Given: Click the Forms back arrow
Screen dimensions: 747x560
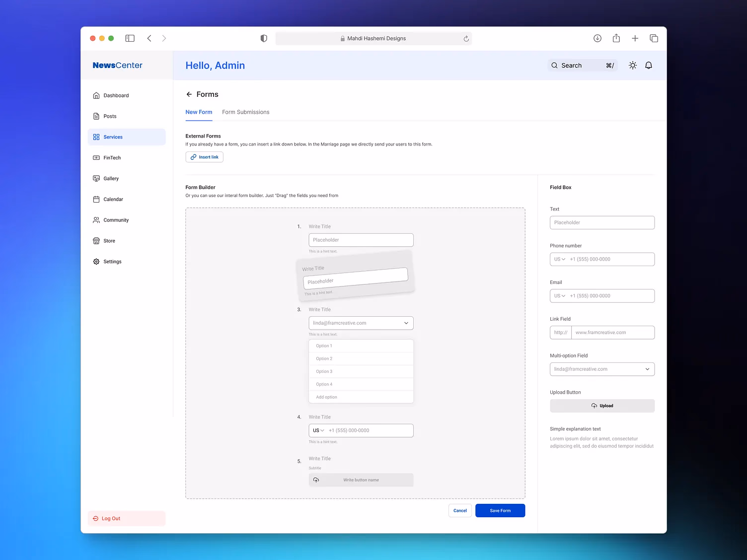Looking at the screenshot, I should click(189, 94).
